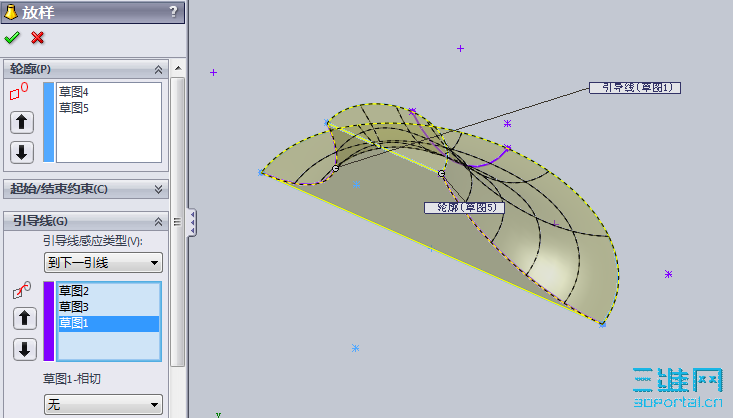Click the purple guide curve color bar

coord(49,321)
